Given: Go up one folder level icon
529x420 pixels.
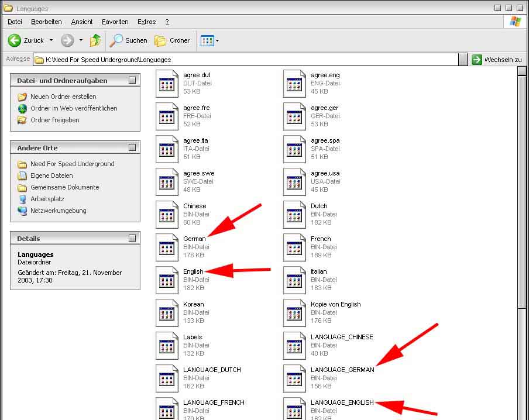Looking at the screenshot, I should tap(95, 40).
